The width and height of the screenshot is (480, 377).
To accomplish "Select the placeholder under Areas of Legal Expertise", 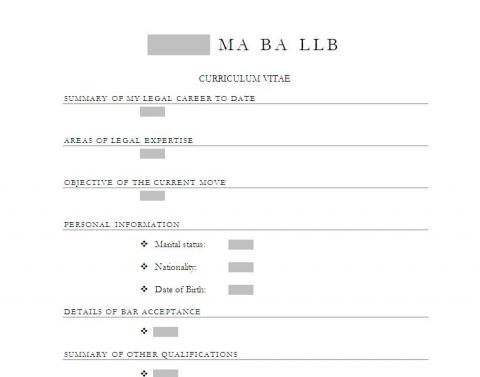I will 152,154.
